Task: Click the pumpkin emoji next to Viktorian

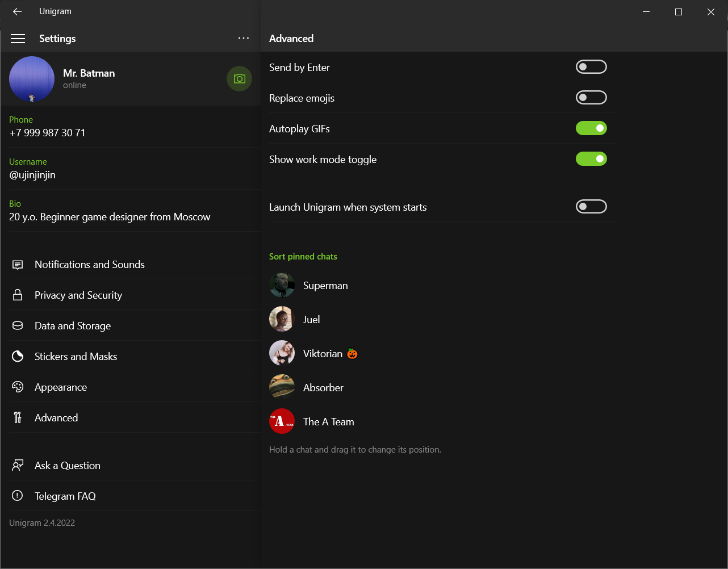Action: tap(352, 354)
